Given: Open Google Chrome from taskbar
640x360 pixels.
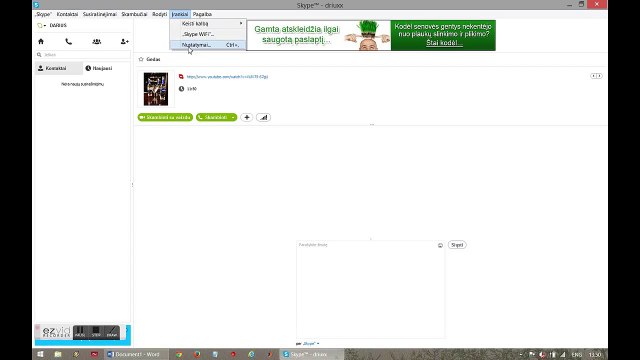Looking at the screenshot, I should tap(179, 354).
